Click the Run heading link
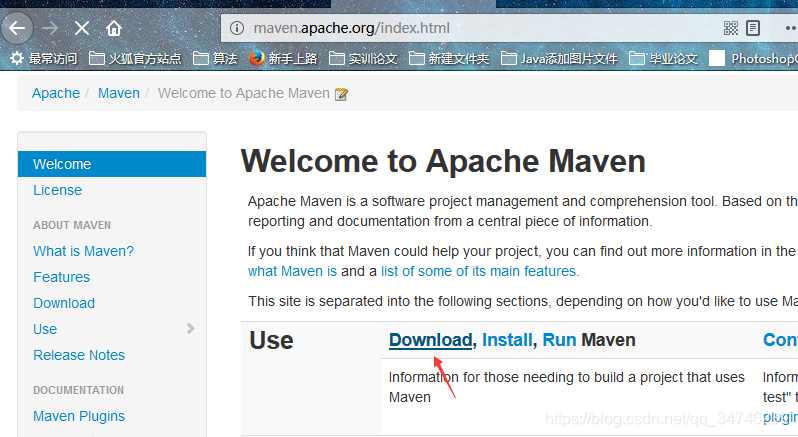Screen dimensions: 798x437 [559, 340]
